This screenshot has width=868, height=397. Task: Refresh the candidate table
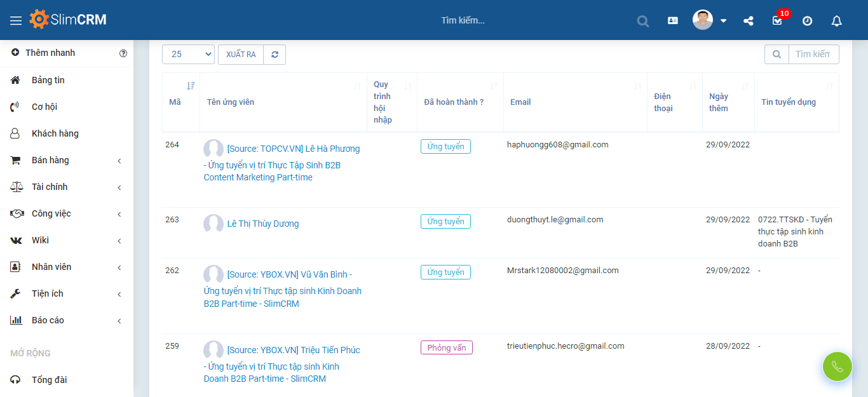(275, 55)
